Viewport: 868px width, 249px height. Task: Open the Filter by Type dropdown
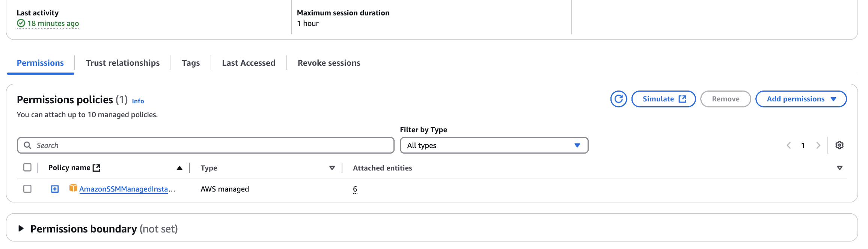tap(494, 145)
